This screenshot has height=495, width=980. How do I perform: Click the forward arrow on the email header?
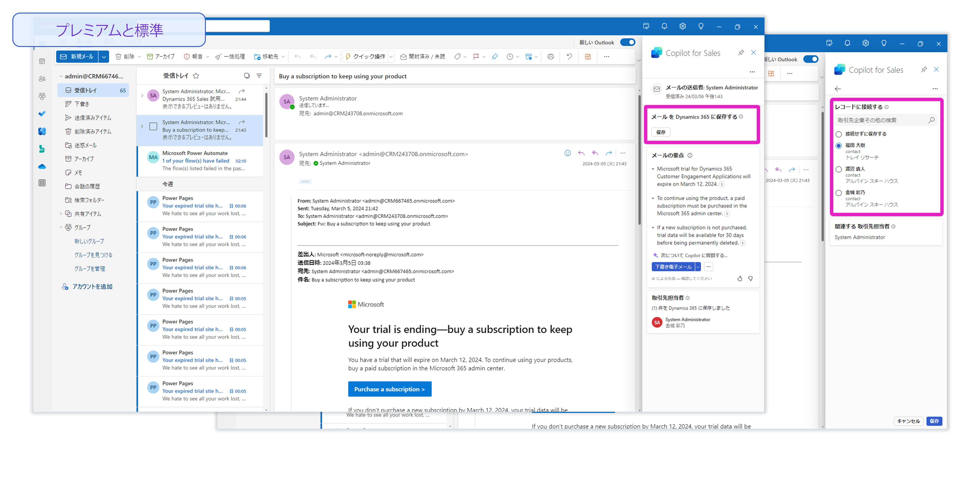pos(609,153)
